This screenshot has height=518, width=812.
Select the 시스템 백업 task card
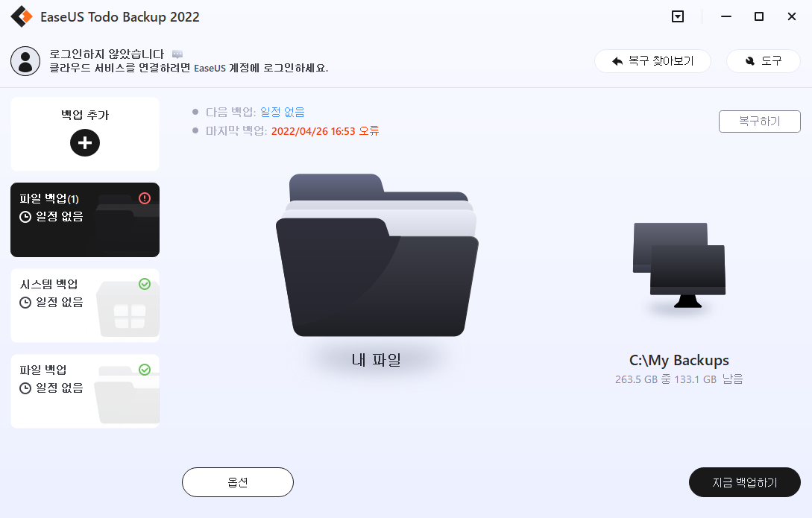pos(85,306)
